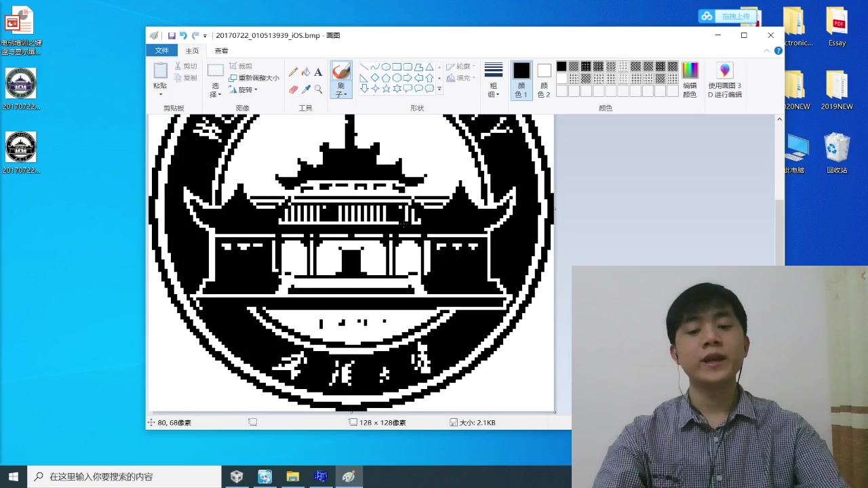The image size is (868, 488).
Task: Click 重新调整大小 (Resize) button
Action: (254, 78)
